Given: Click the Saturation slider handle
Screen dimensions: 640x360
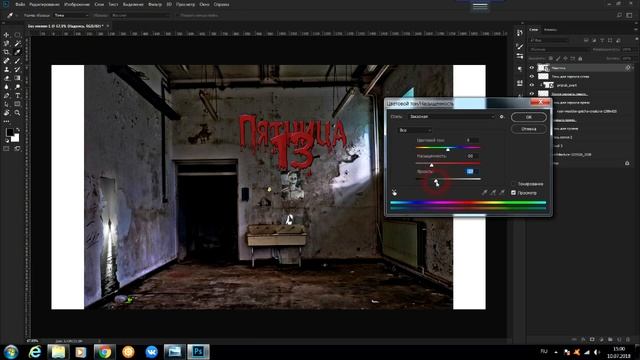Looking at the screenshot, I should point(431,165).
